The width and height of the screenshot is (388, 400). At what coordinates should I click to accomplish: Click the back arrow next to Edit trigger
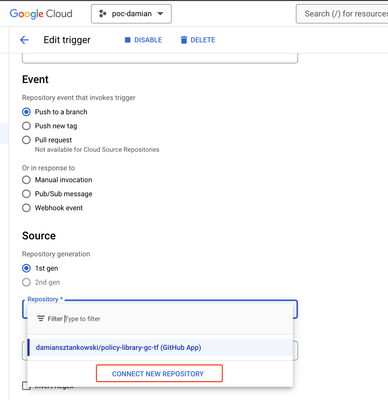(x=24, y=40)
